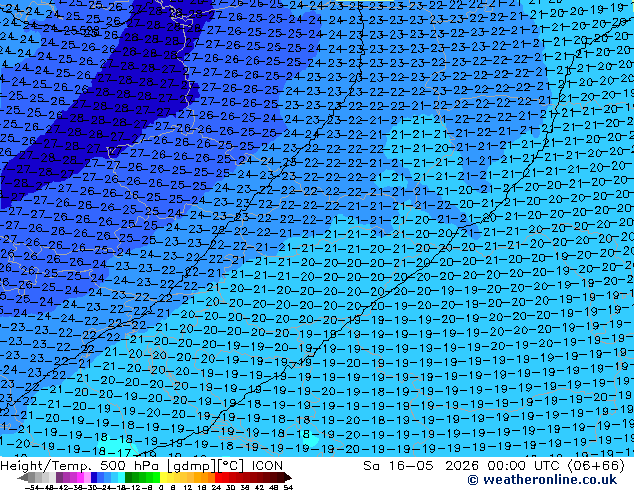The width and height of the screenshot is (634, 490).
Task: Select the bright yellow swatch in the legend
Action: click(x=163, y=477)
